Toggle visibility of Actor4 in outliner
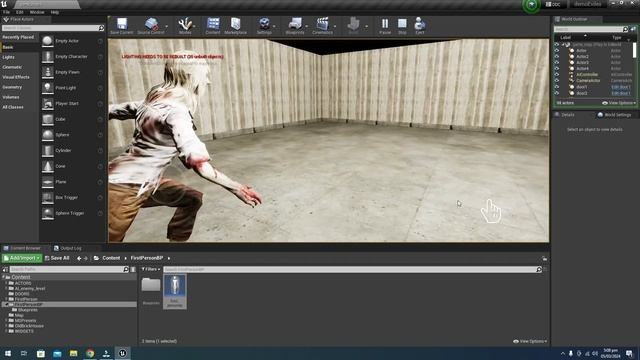The height and width of the screenshot is (360, 640). [557, 69]
